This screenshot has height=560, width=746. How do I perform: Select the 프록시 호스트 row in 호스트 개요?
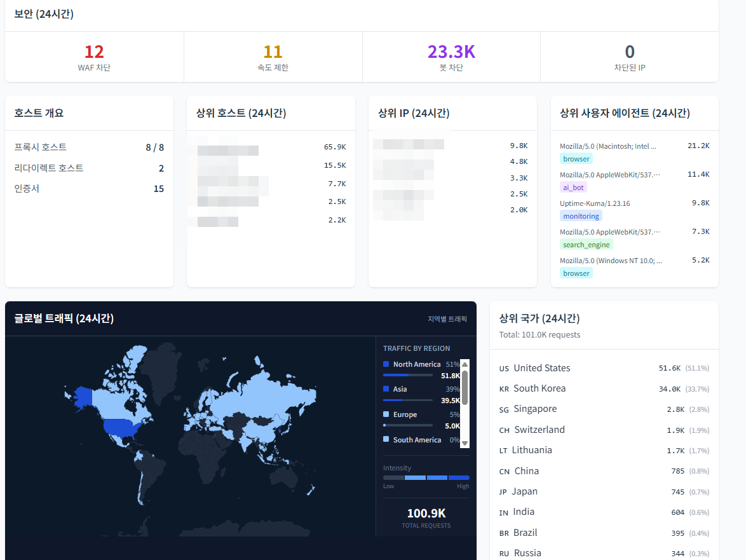(89, 147)
